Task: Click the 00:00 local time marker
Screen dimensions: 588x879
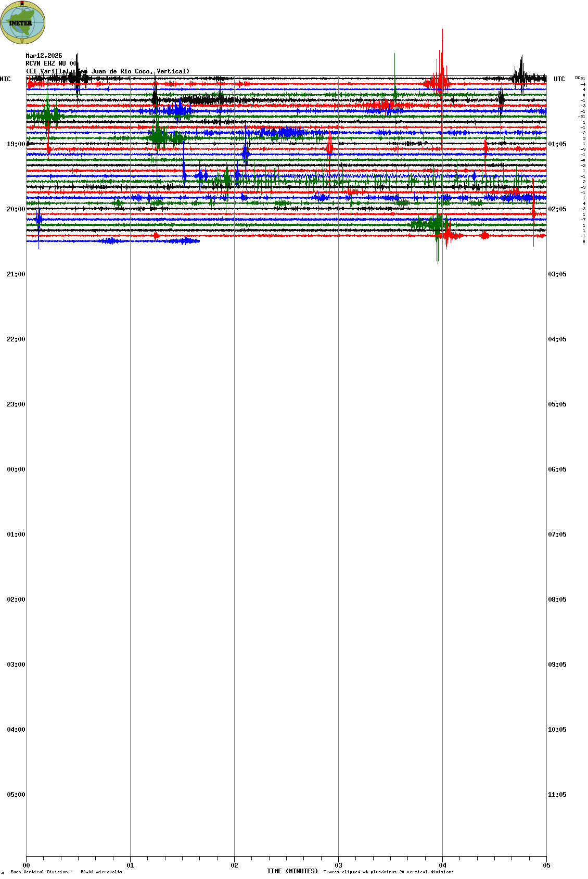Action: click(16, 469)
